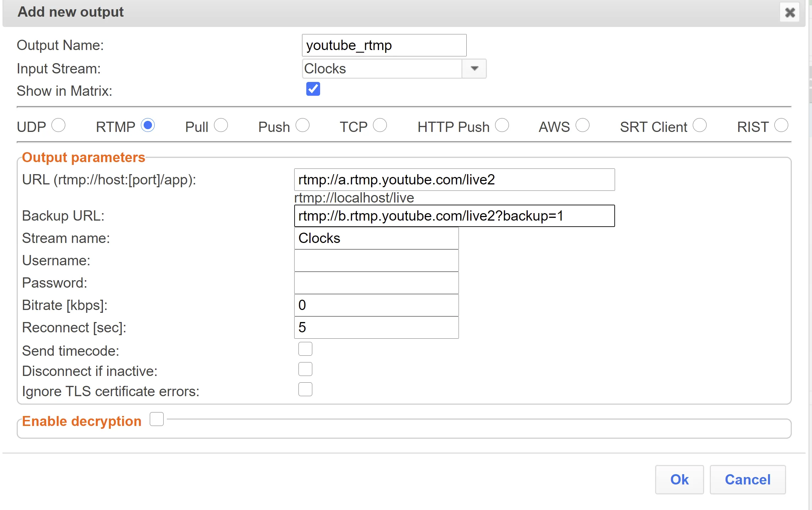Viewport: 812px width, 510px height.
Task: Select the SRT Client option
Action: click(x=700, y=125)
